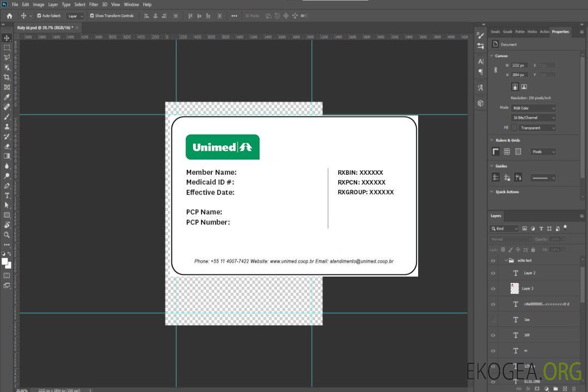Switch to the History panel tab
Image resolution: width=588 pixels, height=392 pixels.
coord(532,32)
